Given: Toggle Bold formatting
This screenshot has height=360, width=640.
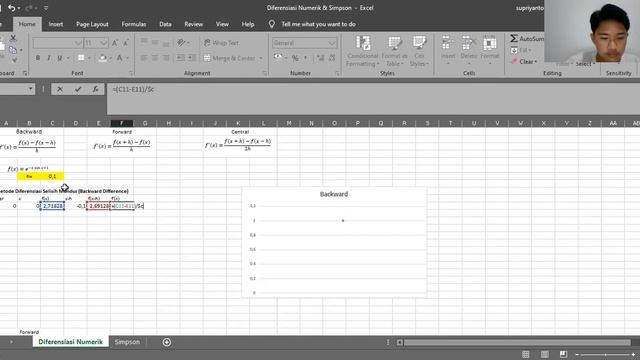Looking at the screenshot, I should point(38,58).
